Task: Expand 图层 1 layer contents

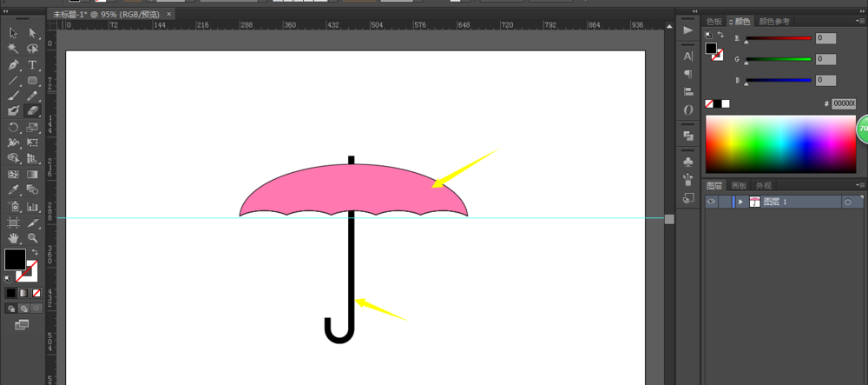Action: 740,202
